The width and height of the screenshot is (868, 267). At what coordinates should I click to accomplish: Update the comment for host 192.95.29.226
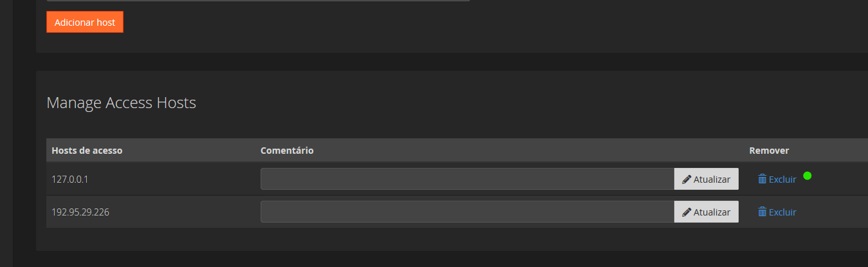pos(706,212)
